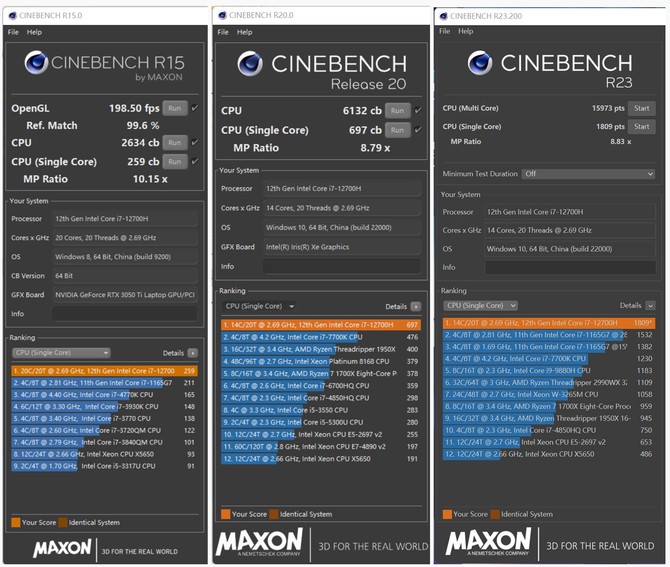The height and width of the screenshot is (567, 670).
Task: Click Details arrow icon in R15 ranking
Action: (193, 353)
